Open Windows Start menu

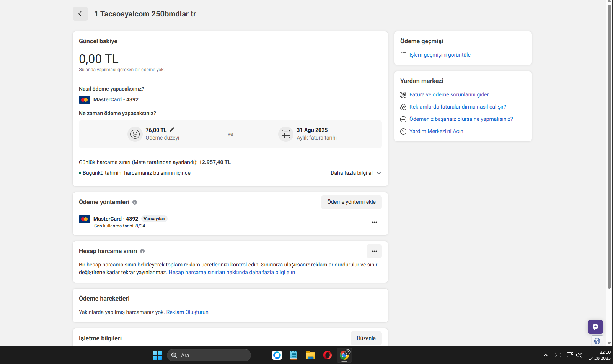point(158,355)
